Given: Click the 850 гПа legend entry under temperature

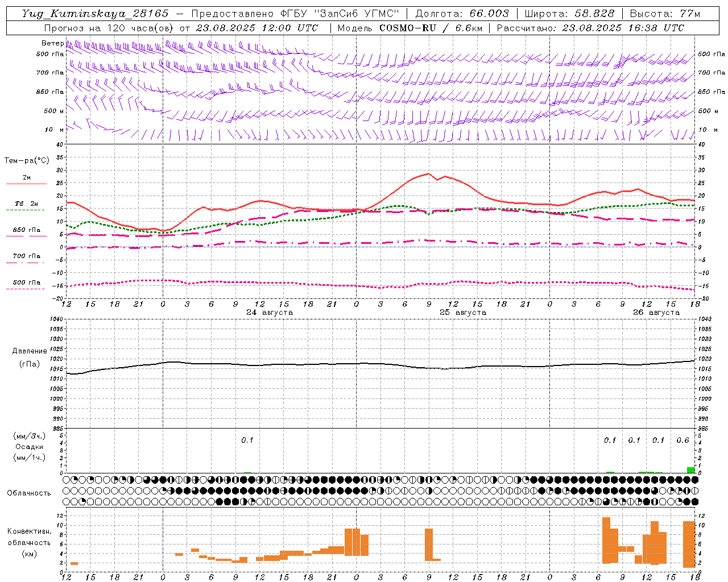Looking at the screenshot, I should pyautogui.click(x=27, y=230).
